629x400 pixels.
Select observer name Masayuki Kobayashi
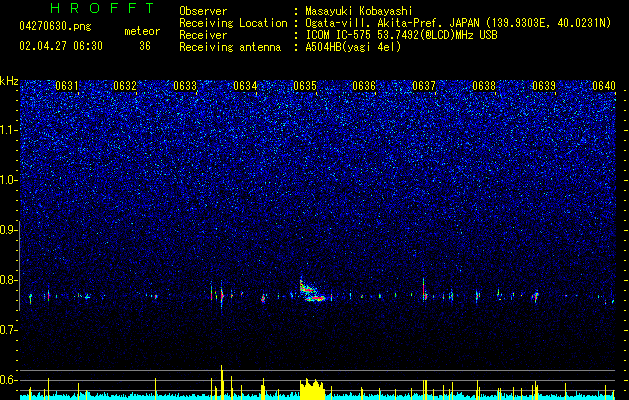pos(359,11)
